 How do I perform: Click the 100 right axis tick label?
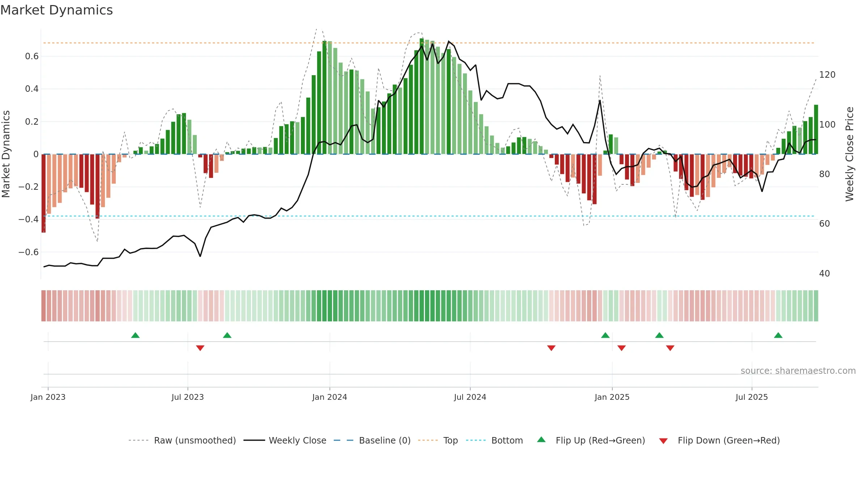[827, 125]
